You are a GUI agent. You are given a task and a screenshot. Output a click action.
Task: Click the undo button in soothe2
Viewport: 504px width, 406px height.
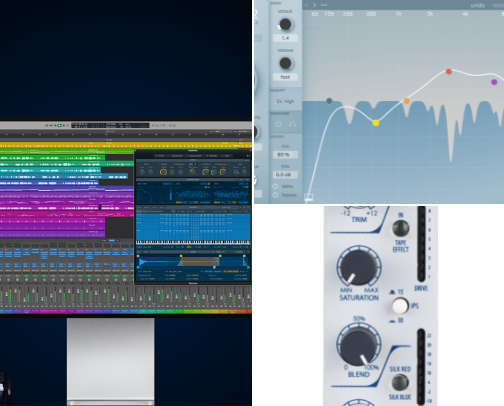click(478, 5)
